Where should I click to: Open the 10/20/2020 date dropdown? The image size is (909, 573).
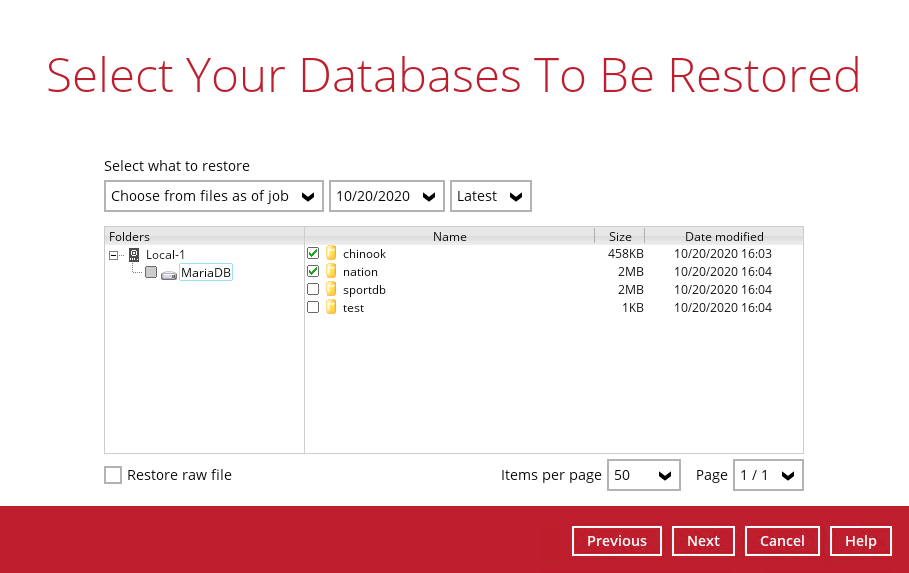click(x=386, y=196)
